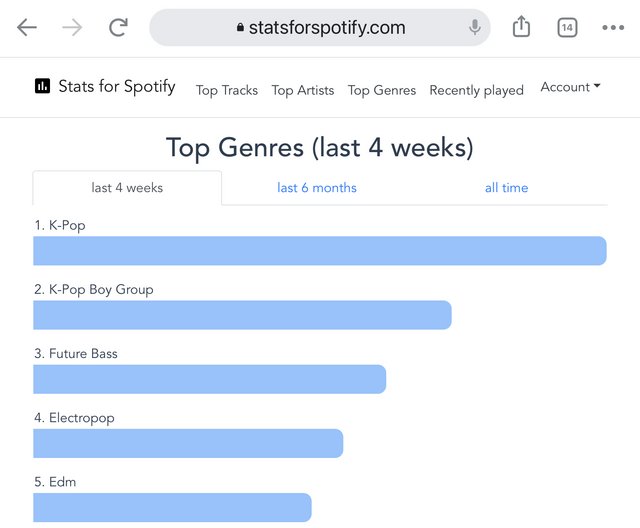Viewport: 640px width, 528px height.
Task: Go to Top Genres page
Action: 382,90
